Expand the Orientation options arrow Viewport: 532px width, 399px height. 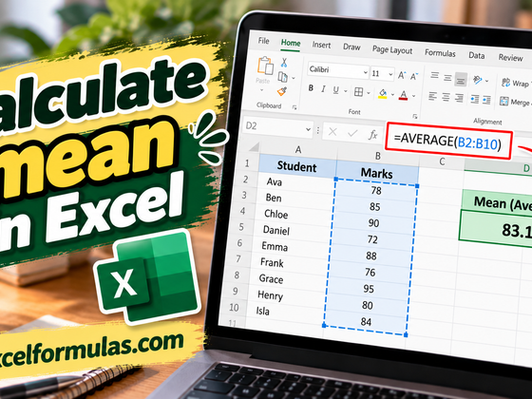coord(486,81)
